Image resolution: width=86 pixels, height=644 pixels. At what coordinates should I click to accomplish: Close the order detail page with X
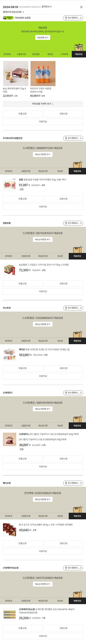point(81,7)
